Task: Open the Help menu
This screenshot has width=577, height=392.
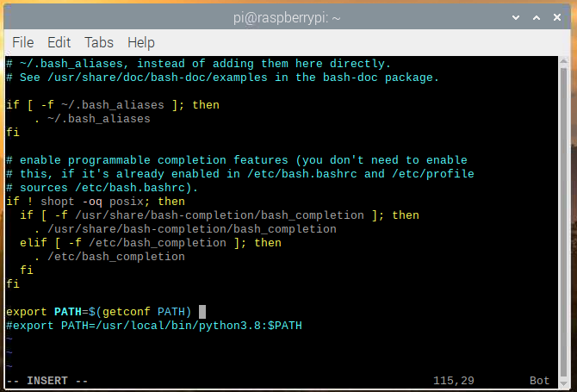Action: (141, 42)
